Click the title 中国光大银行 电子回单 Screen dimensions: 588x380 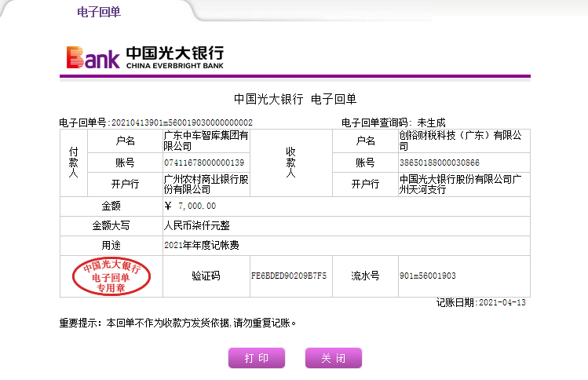295,99
